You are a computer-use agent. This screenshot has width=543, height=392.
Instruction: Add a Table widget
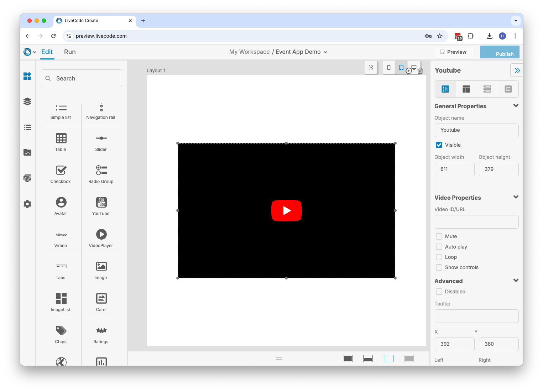[x=61, y=142]
